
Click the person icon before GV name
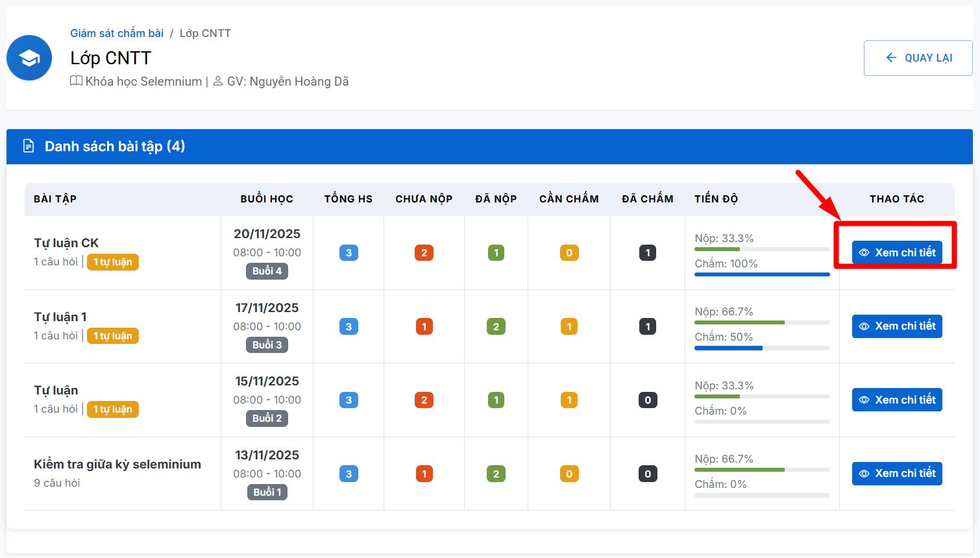218,81
